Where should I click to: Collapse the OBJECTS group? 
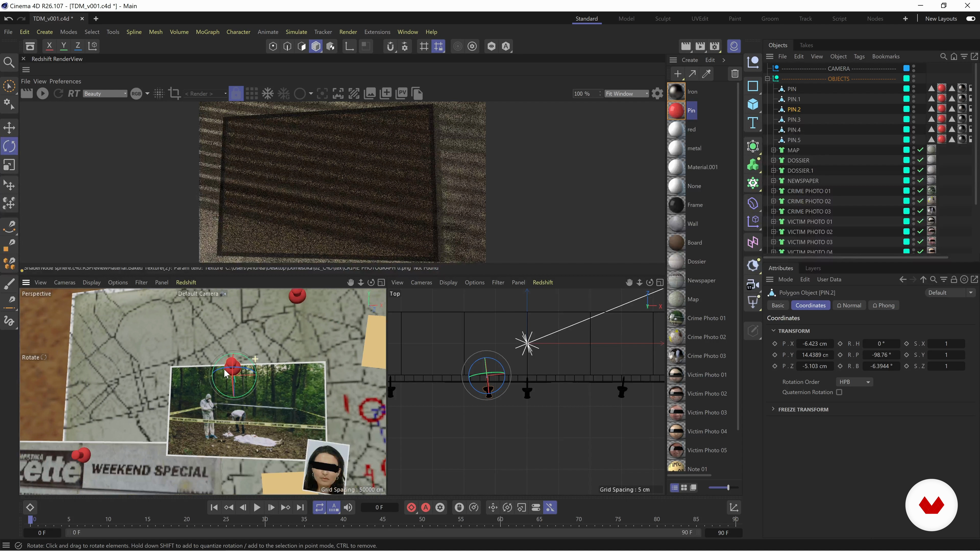click(x=767, y=79)
